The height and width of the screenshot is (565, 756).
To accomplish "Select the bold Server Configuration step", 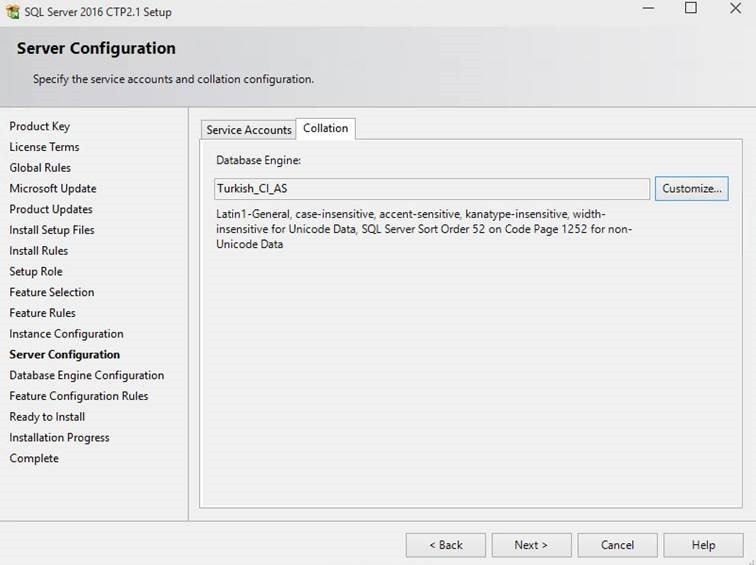I will click(65, 354).
